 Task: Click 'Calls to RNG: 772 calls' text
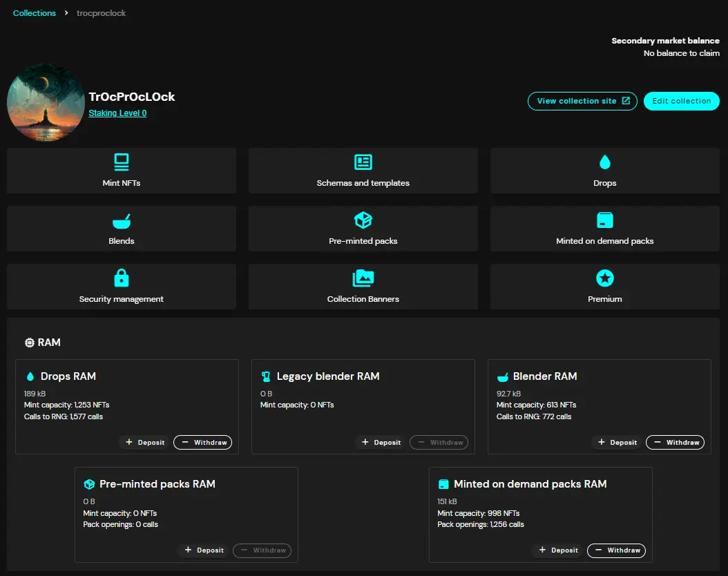coord(534,416)
